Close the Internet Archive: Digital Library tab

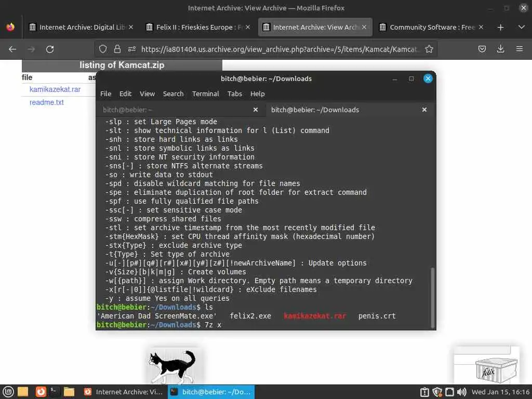click(x=131, y=27)
